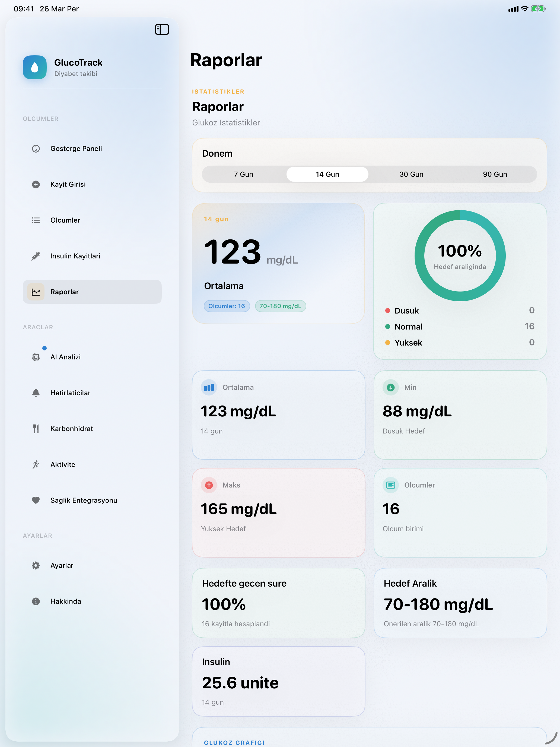Open the 165 mg/dL Maks stat card

tap(278, 512)
